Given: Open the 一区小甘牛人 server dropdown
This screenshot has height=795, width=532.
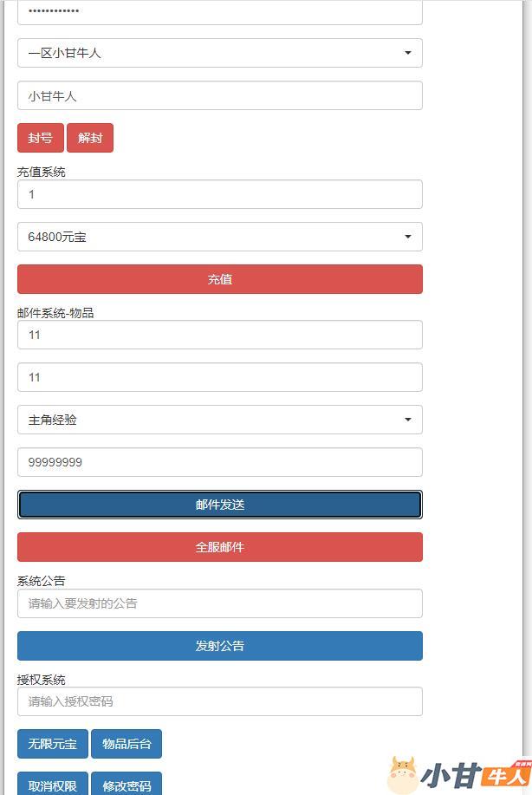Looking at the screenshot, I should point(219,53).
